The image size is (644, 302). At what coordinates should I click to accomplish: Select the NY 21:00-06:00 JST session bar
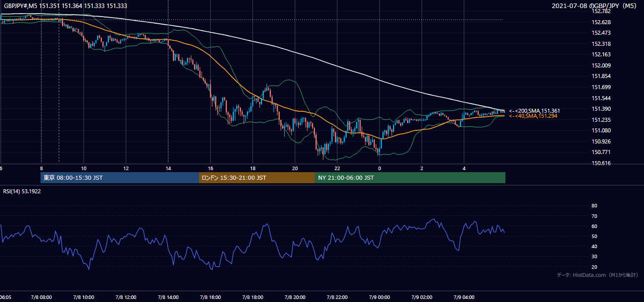[x=410, y=178]
